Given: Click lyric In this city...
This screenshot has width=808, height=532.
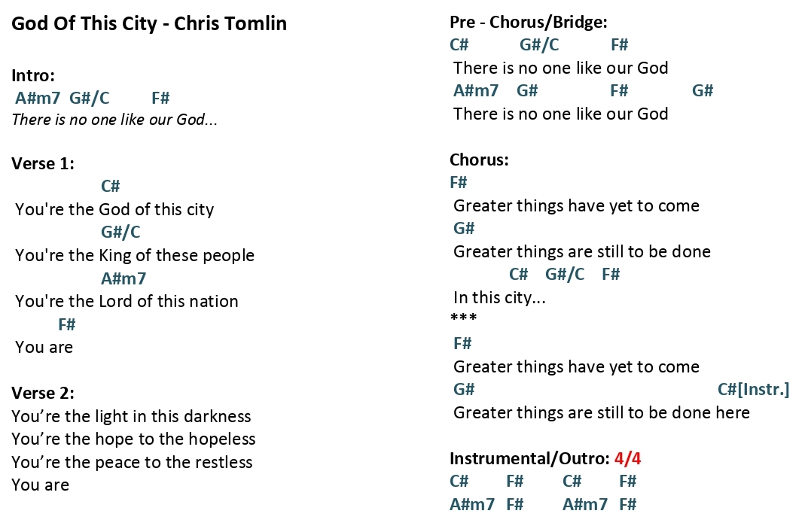Looking at the screenshot, I should [499, 298].
